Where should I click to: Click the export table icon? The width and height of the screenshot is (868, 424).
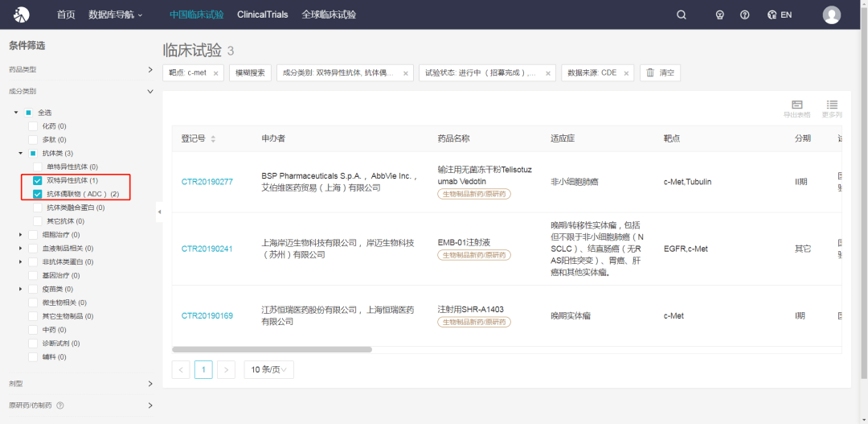pos(796,105)
